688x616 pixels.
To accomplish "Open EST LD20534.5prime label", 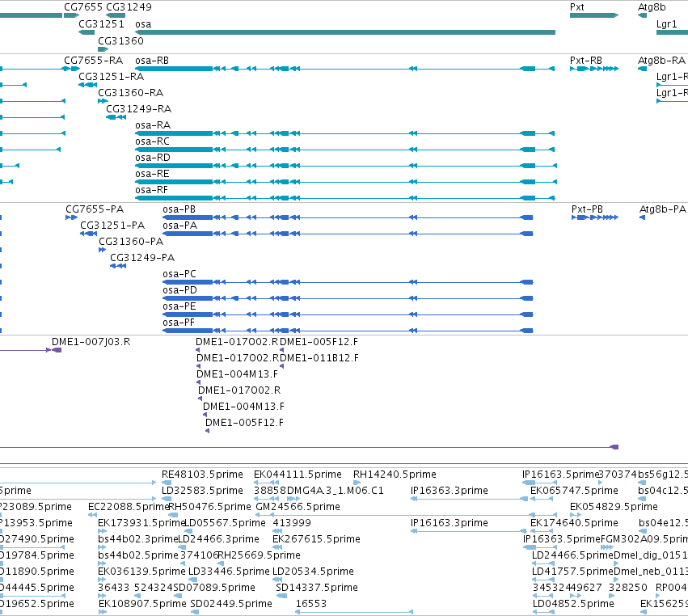I will tap(314, 572).
